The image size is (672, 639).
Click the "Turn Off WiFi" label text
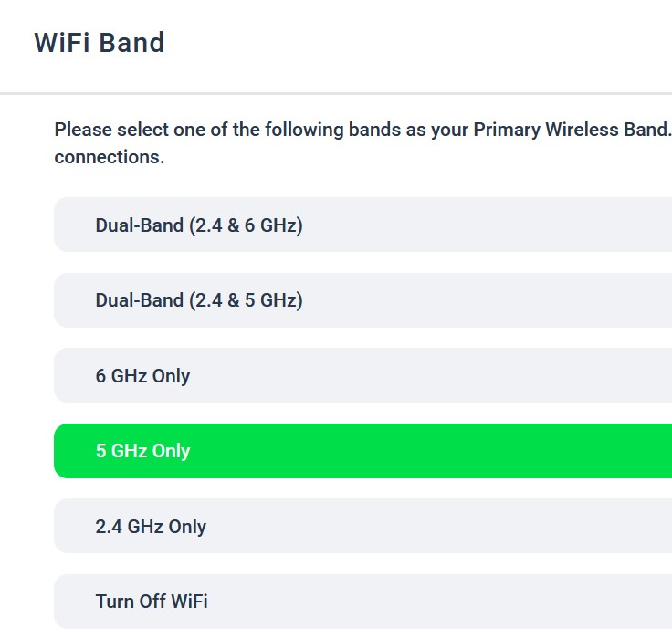pyautogui.click(x=152, y=602)
